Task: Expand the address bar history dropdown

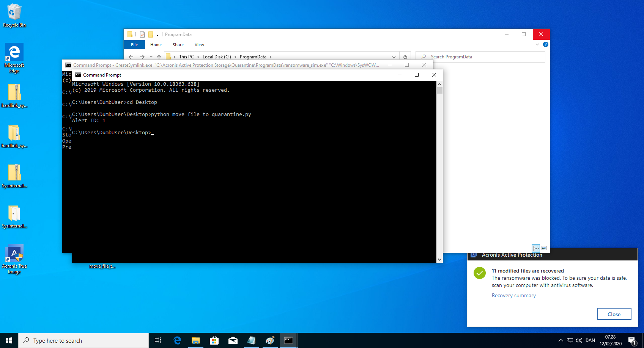Action: pyautogui.click(x=394, y=57)
